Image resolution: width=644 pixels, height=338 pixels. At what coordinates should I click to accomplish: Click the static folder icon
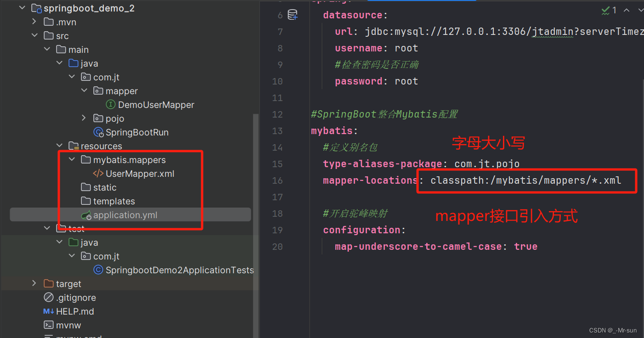[x=86, y=187]
